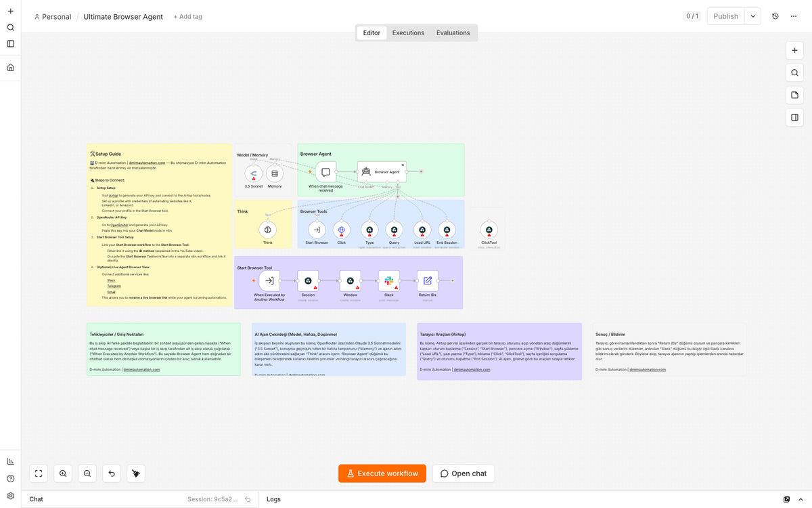The width and height of the screenshot is (812, 508).
Task: Select the Tarayıcı Araçları (Airtop) purple note
Action: pos(499,352)
